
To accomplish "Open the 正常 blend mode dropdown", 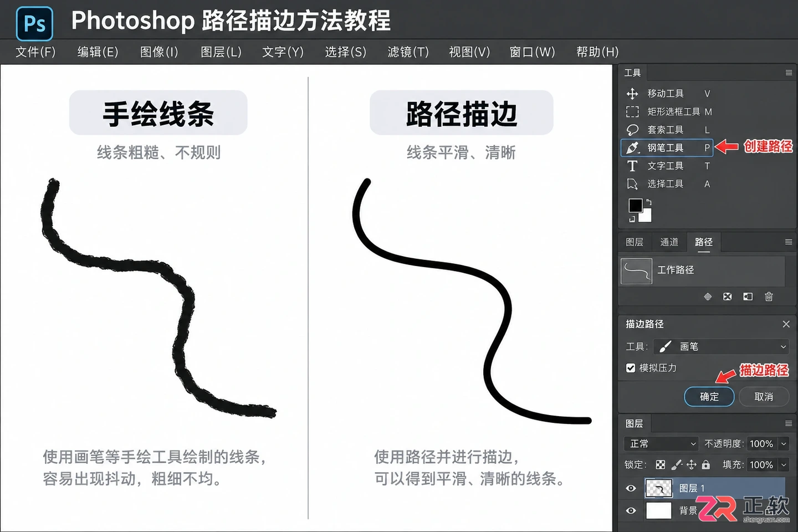I will click(661, 444).
